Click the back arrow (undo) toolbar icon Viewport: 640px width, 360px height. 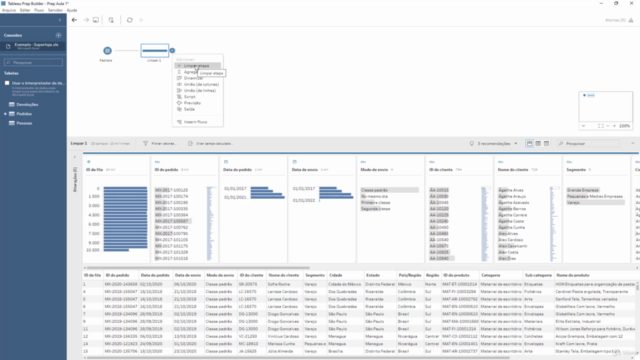pos(74,20)
